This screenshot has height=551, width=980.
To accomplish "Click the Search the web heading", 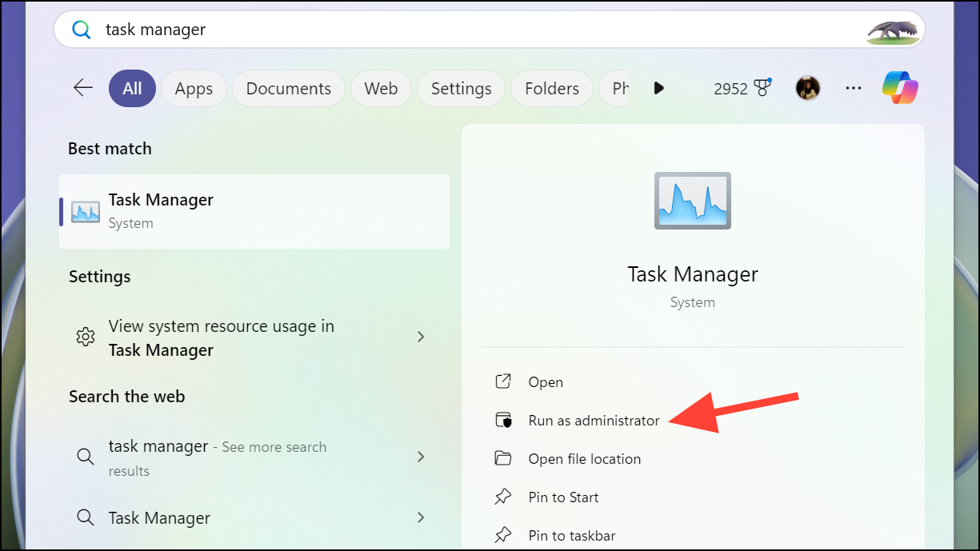I will [x=126, y=397].
